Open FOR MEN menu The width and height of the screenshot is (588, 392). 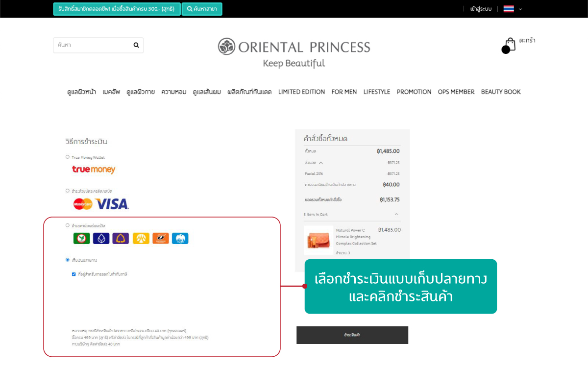click(344, 92)
